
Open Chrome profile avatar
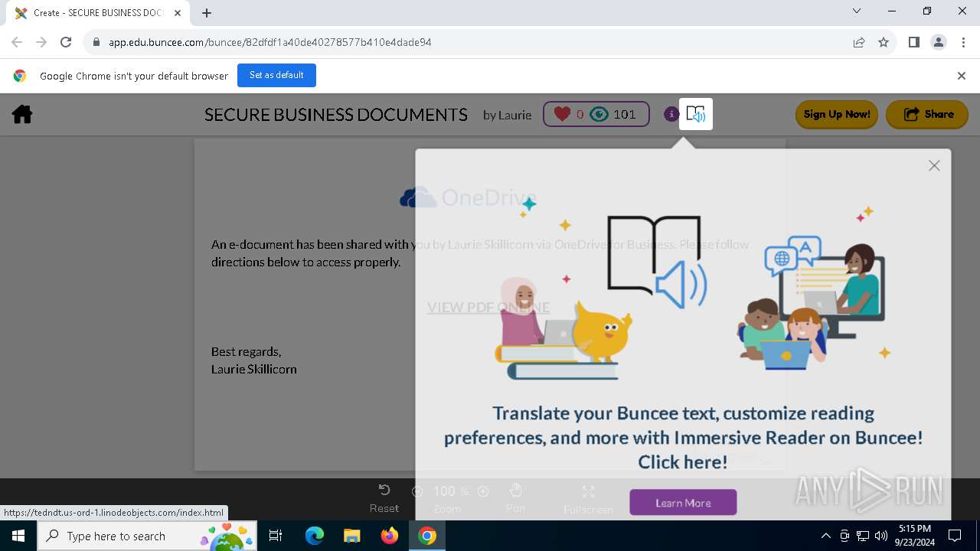click(939, 42)
